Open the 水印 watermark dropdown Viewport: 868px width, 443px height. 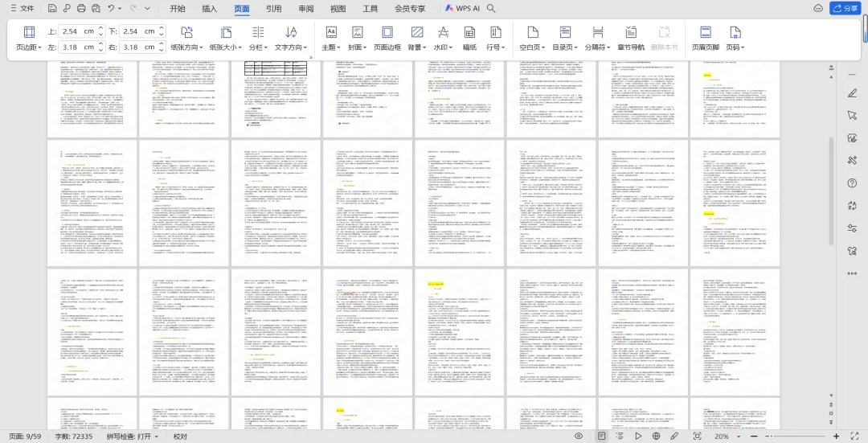[x=443, y=39]
